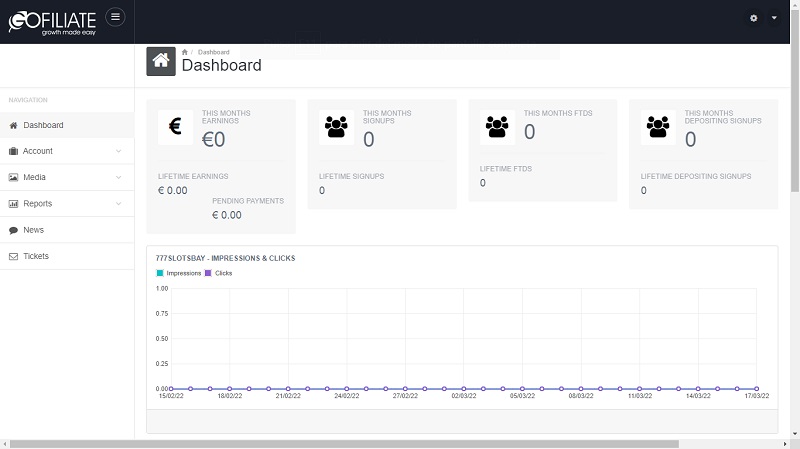This screenshot has height=449, width=800.
Task: Open the settings gear icon
Action: click(754, 18)
